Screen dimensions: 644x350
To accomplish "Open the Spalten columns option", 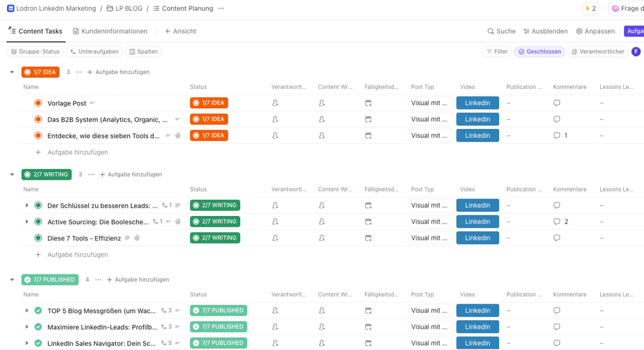I will 144,52.
